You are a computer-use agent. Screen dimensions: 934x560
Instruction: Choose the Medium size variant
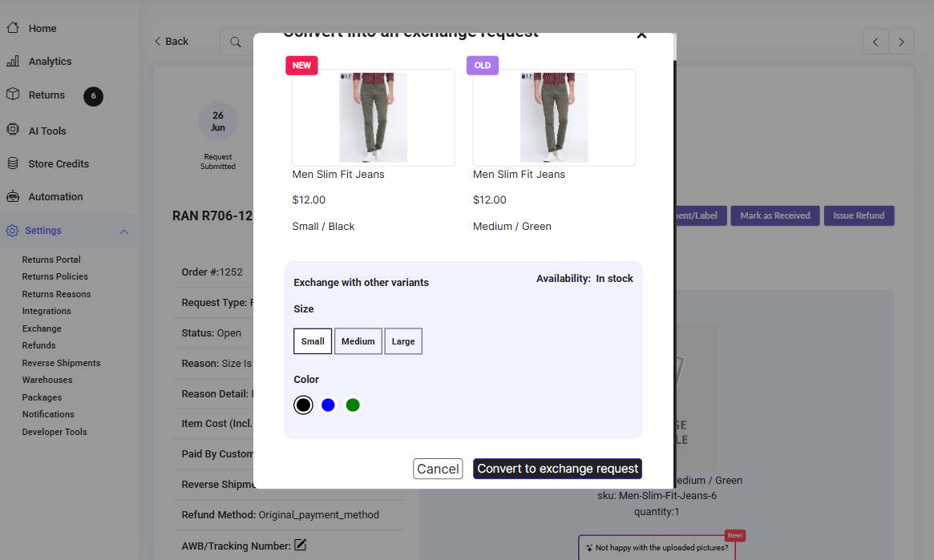tap(358, 341)
